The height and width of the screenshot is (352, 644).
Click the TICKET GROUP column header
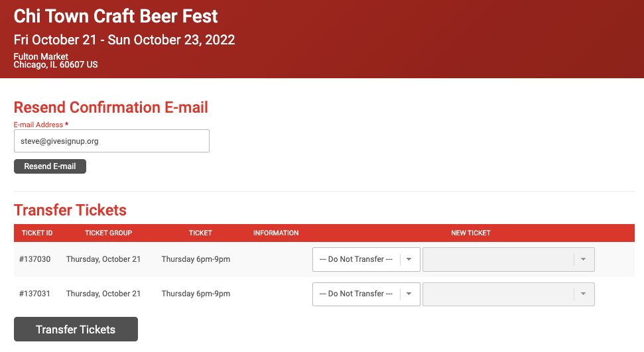108,233
